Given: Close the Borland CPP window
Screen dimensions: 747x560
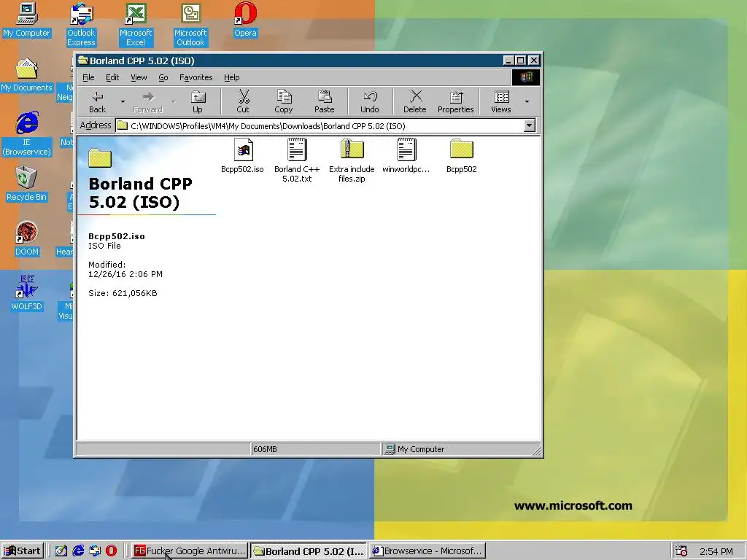Looking at the screenshot, I should (x=533, y=61).
